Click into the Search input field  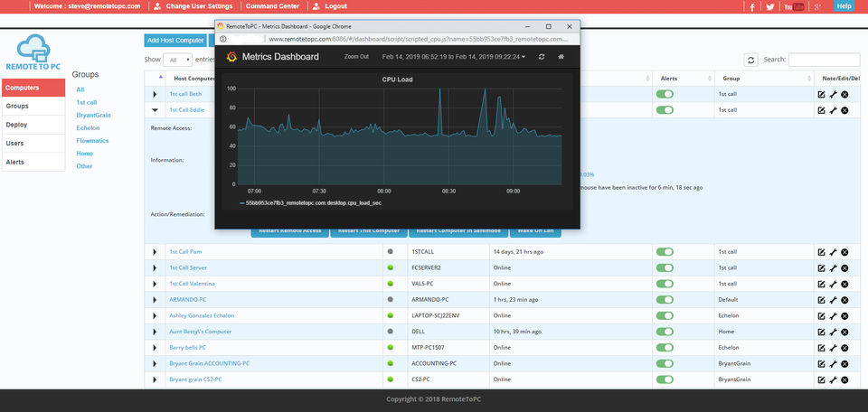point(824,60)
